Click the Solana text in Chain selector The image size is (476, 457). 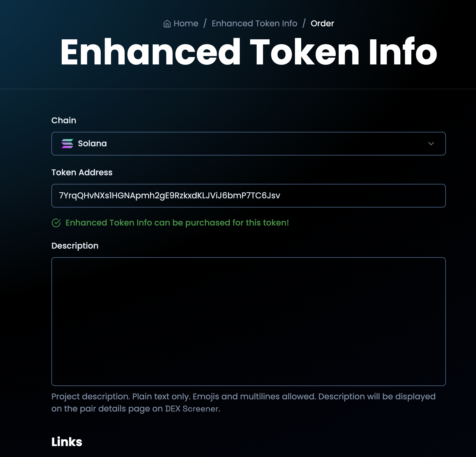coord(92,144)
